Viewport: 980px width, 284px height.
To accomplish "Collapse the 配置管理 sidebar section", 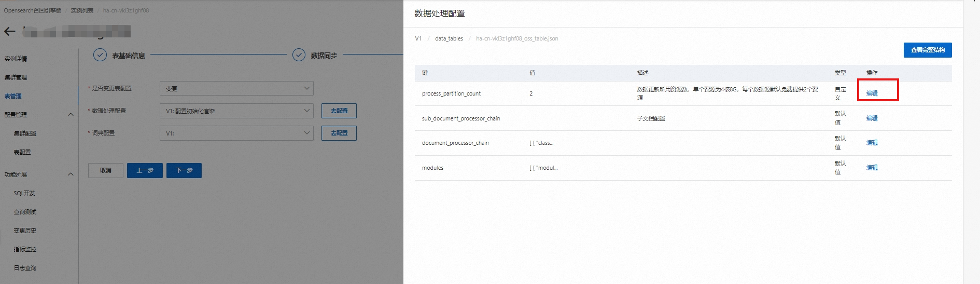I will (x=71, y=115).
